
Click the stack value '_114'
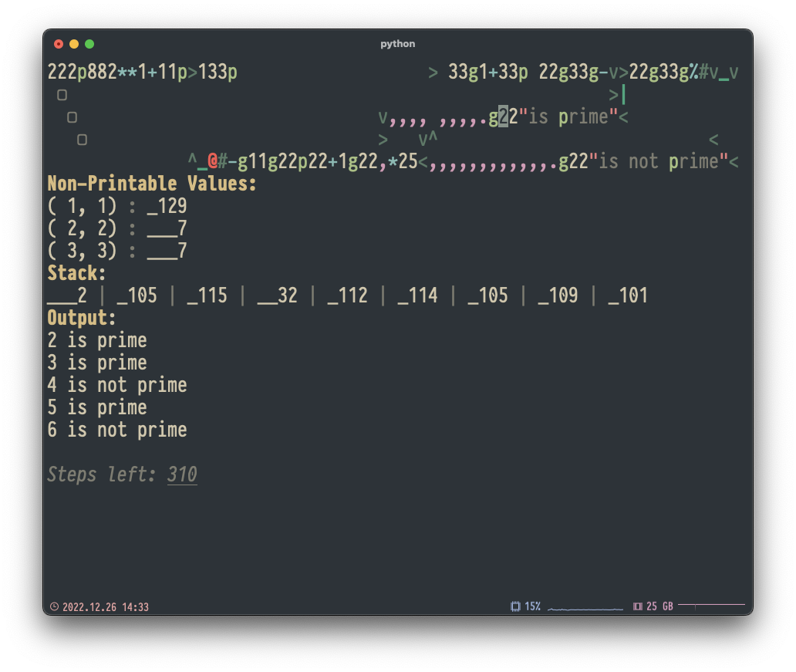(417, 295)
